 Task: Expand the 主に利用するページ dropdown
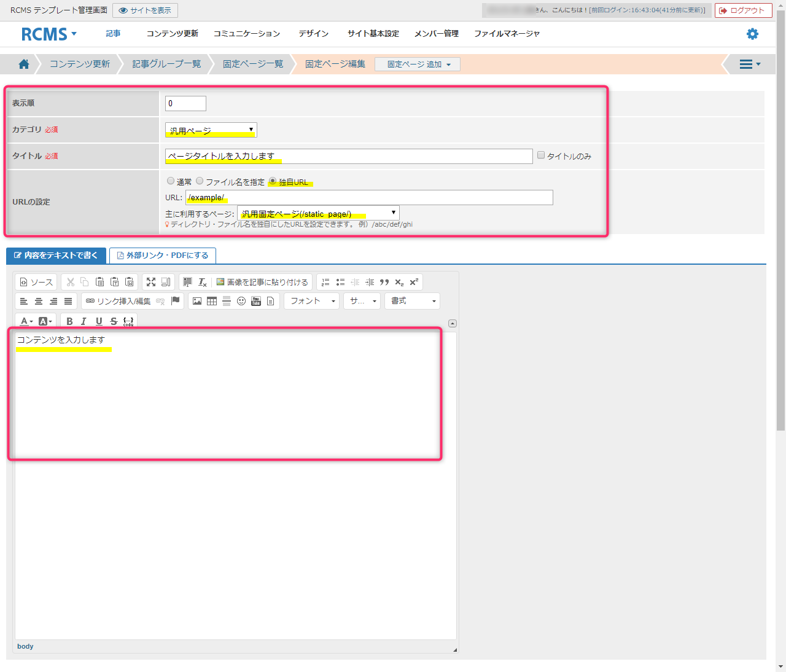pyautogui.click(x=318, y=213)
